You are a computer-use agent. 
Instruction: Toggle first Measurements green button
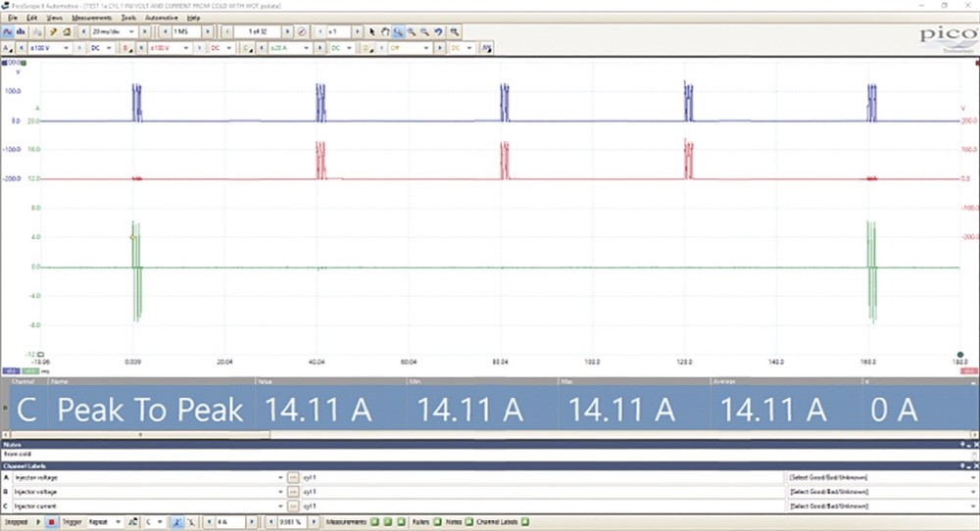coord(374,521)
